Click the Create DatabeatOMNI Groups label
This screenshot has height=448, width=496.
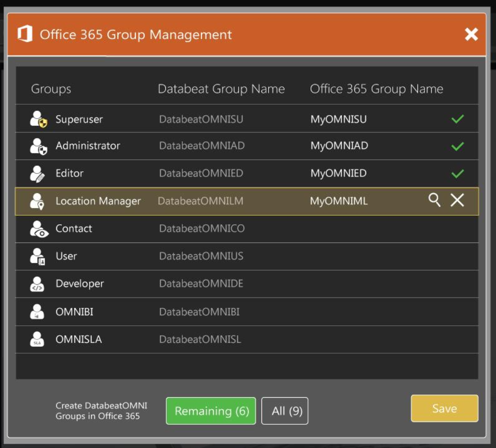101,411
